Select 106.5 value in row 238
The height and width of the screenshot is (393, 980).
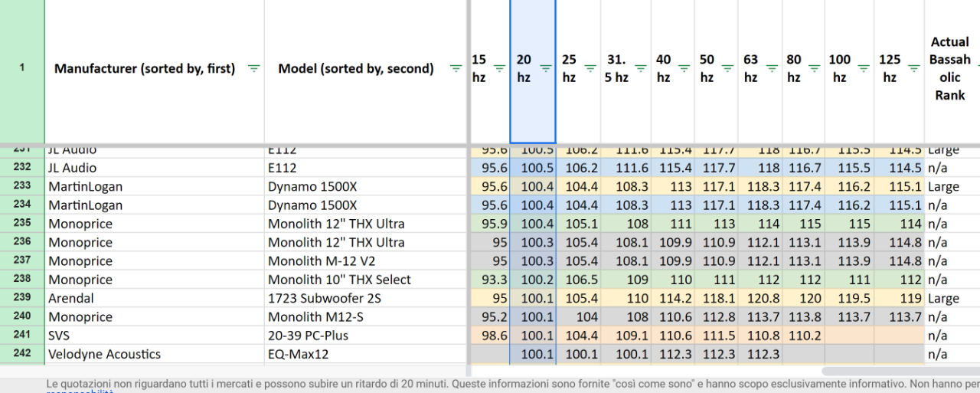[x=578, y=280]
